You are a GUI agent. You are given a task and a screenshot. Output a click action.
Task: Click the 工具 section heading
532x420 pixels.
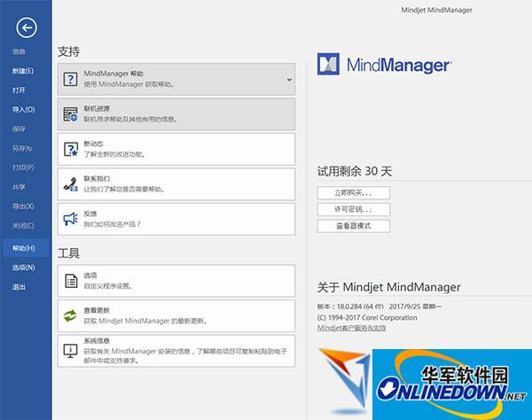click(68, 253)
